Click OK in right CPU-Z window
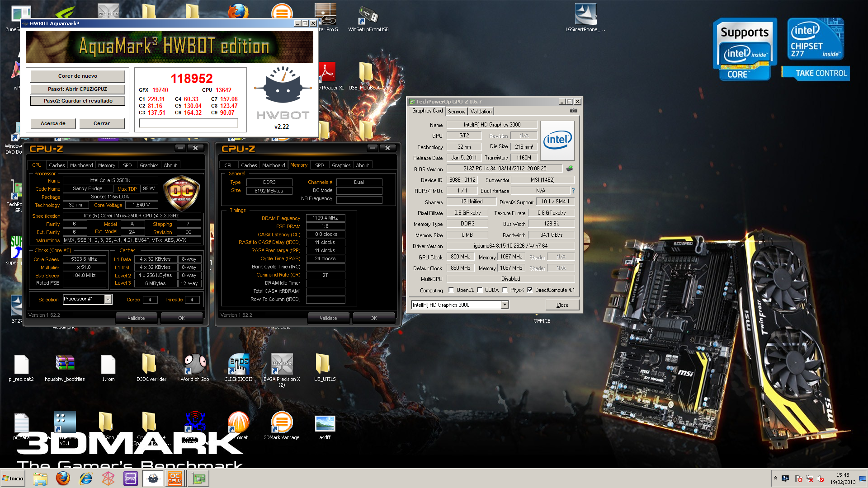The height and width of the screenshot is (488, 868). click(x=373, y=318)
